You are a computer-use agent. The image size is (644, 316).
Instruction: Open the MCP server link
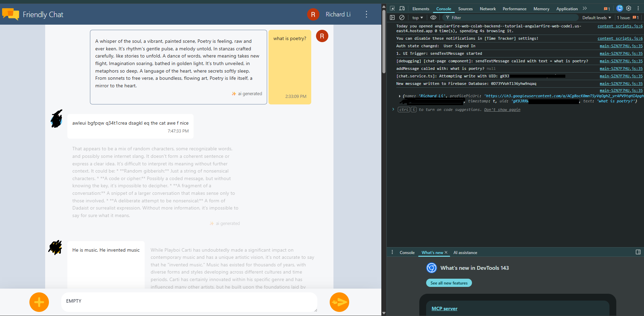[x=444, y=308]
